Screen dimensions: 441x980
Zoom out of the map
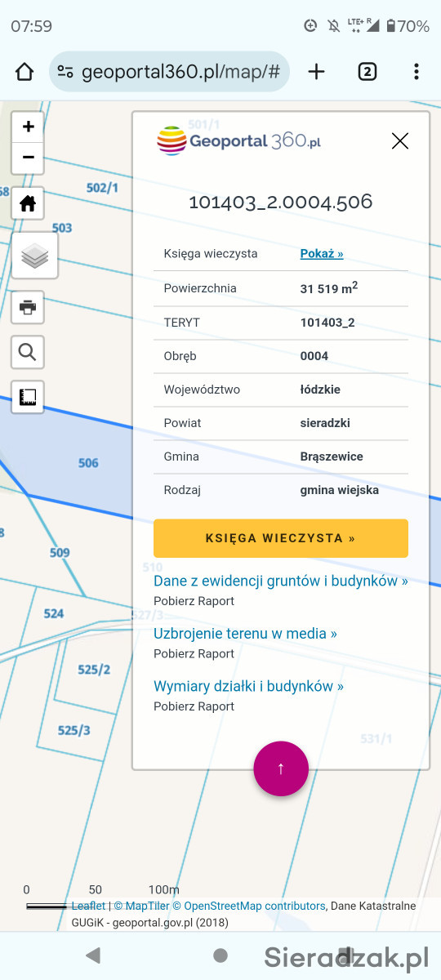(28, 157)
